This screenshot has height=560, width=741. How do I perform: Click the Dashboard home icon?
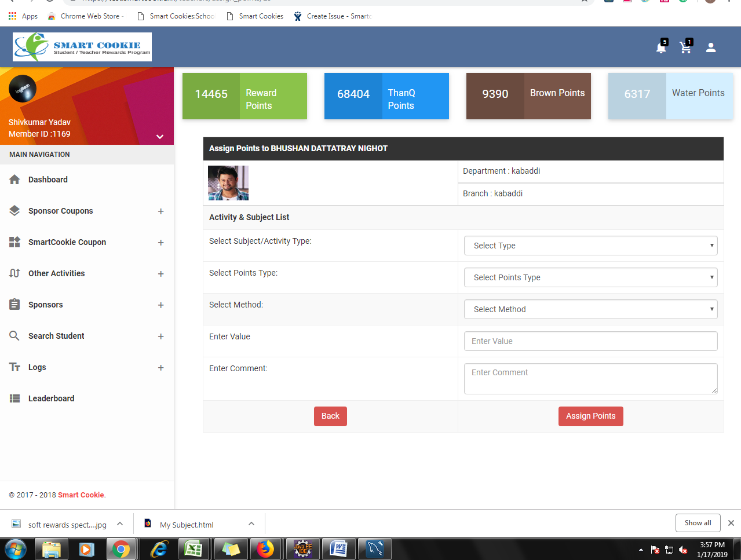pos(15,180)
